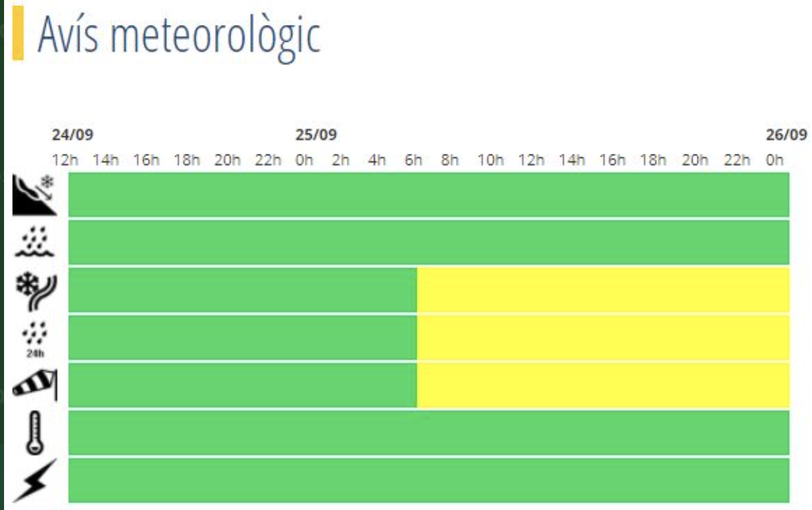Screen dimensions: 812x510
Task: Select the 25/09 date label
Action: [316, 135]
